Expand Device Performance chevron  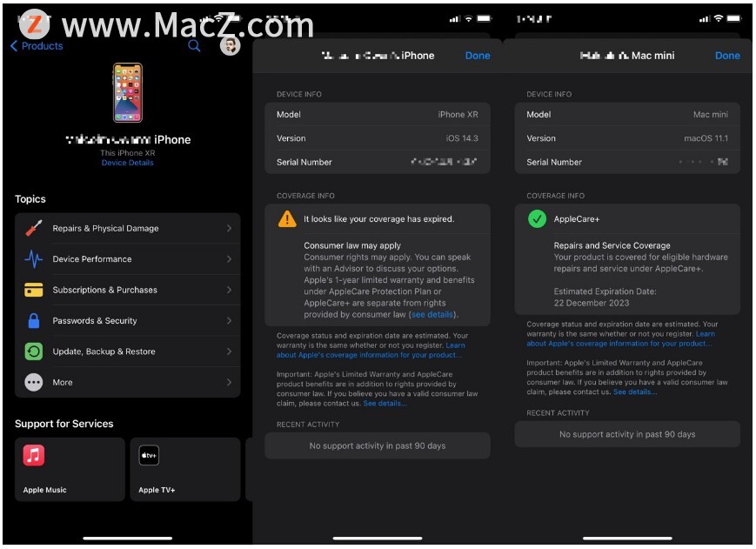click(229, 258)
